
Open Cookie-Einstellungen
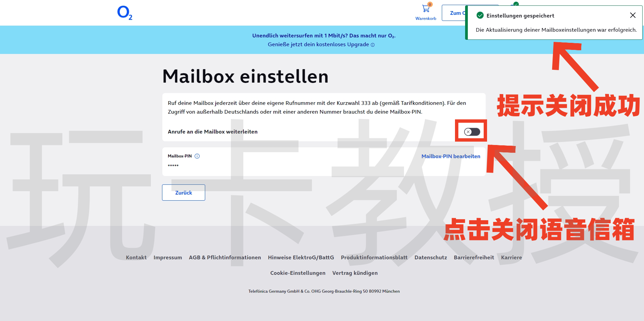tap(297, 273)
